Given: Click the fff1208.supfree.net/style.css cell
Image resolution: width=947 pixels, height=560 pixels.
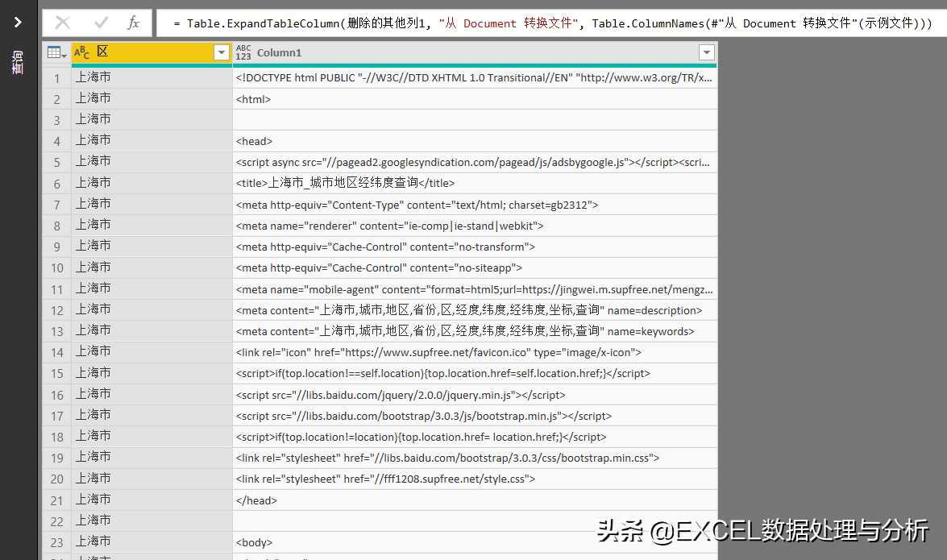Looking at the screenshot, I should [x=475, y=479].
